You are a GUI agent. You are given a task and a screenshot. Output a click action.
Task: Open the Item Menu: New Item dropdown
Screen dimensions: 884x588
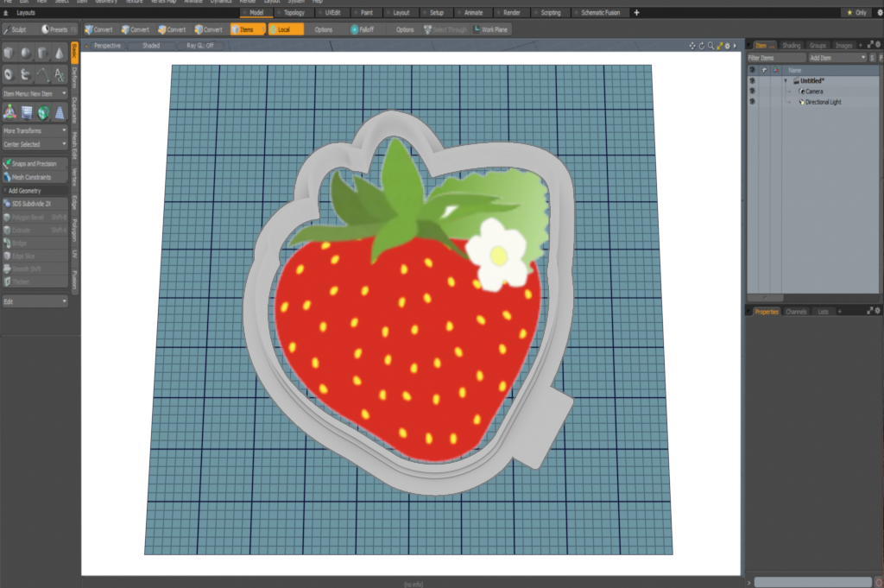click(x=35, y=93)
